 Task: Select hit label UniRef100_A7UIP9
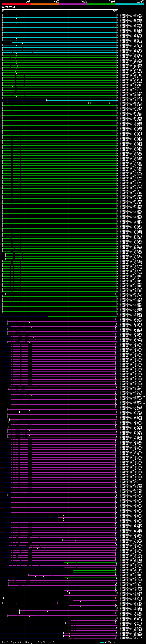(131, 221)
